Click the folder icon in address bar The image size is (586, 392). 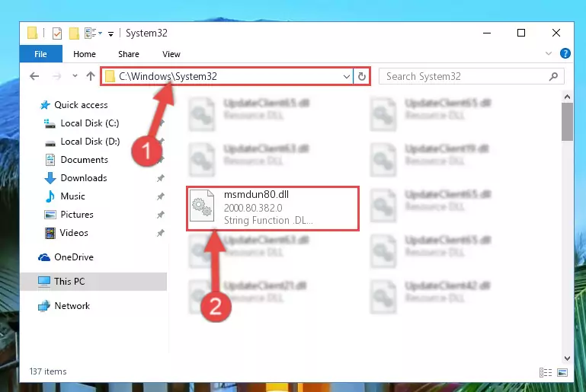[x=110, y=77]
